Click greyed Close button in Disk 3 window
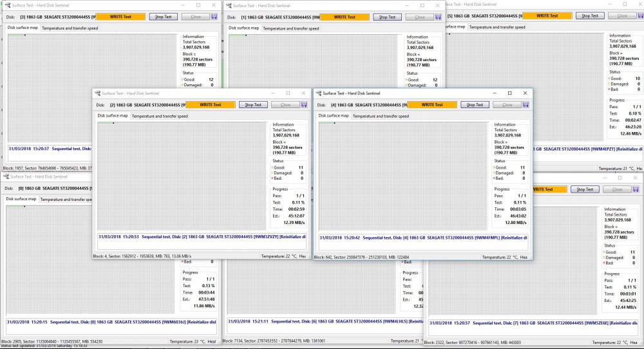 [196, 17]
